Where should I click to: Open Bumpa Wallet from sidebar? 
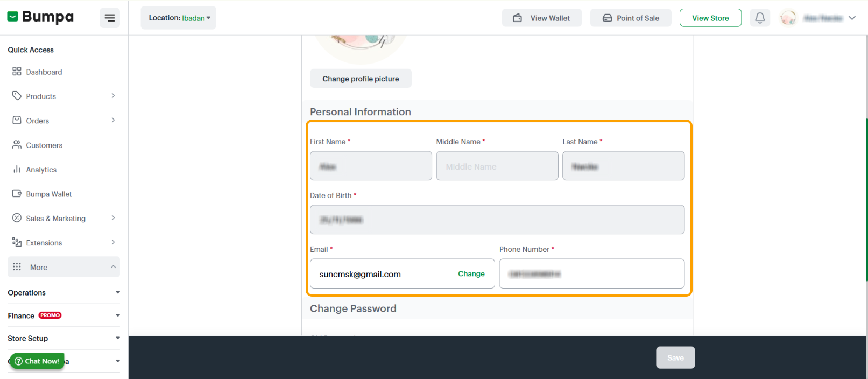[x=49, y=194]
